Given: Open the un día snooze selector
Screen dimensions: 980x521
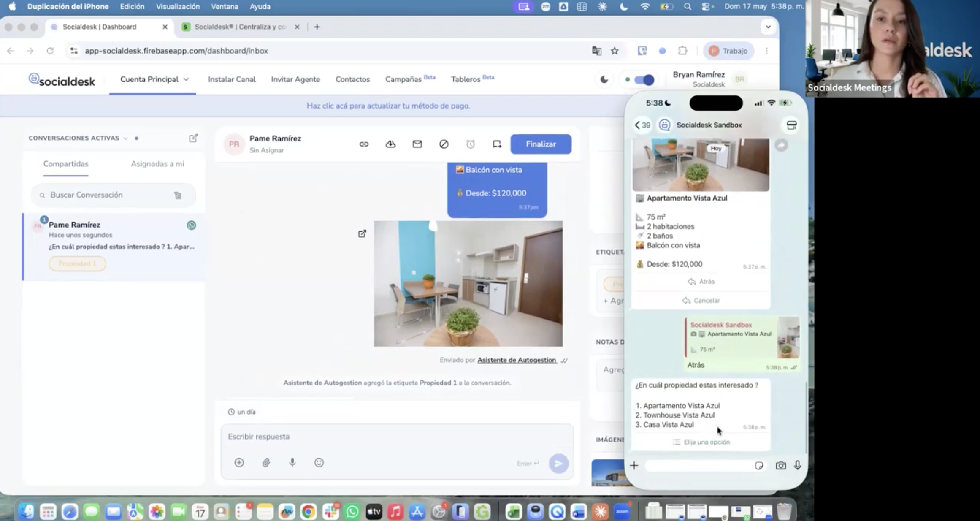Looking at the screenshot, I should [x=242, y=412].
